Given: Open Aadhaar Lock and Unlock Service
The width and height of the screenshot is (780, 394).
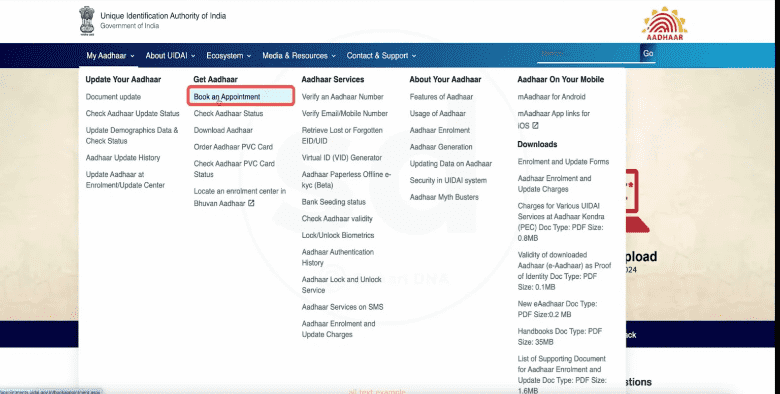Looking at the screenshot, I should click(341, 285).
